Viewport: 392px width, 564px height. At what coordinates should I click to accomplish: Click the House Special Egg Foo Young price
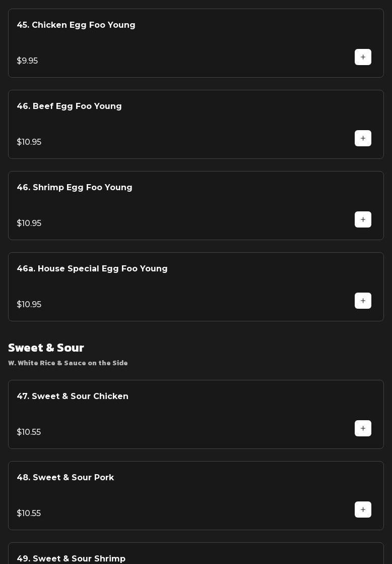29,305
